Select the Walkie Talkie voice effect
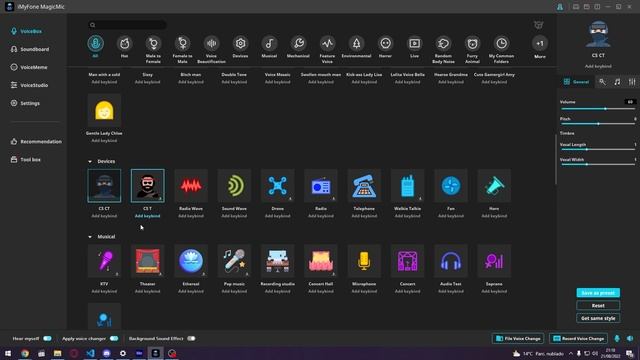 tap(407, 186)
